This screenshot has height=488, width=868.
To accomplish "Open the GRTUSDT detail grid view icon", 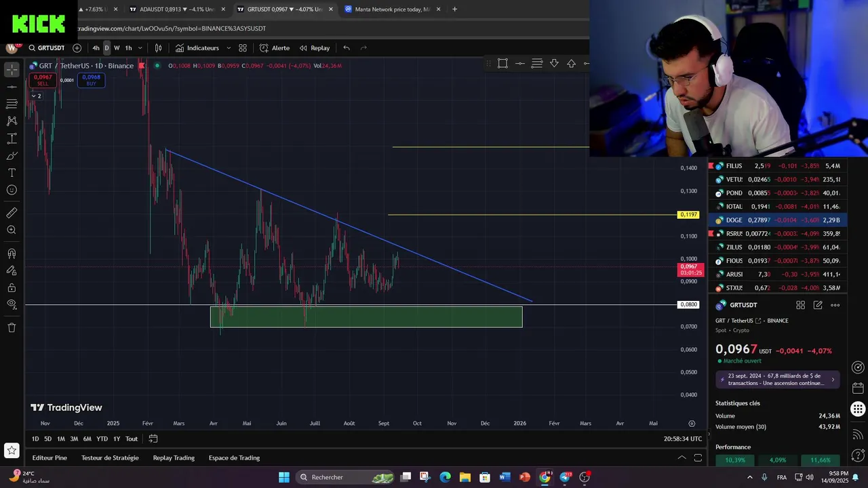I will [800, 305].
